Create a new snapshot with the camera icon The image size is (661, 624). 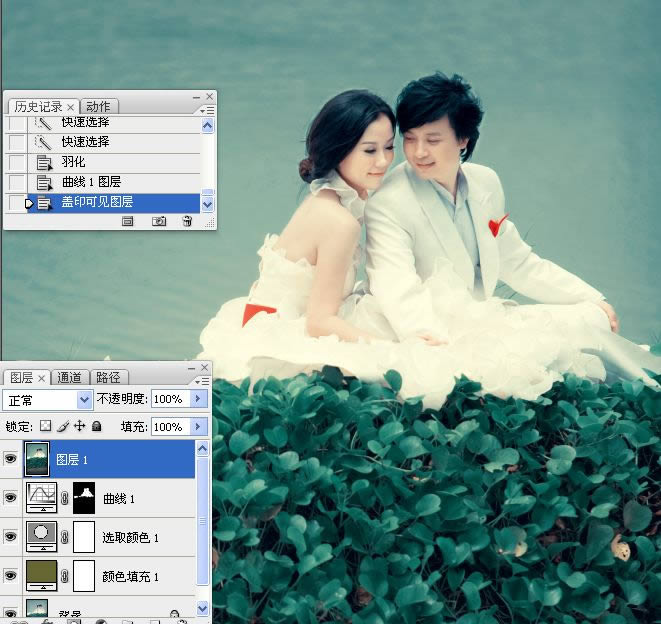tap(158, 221)
